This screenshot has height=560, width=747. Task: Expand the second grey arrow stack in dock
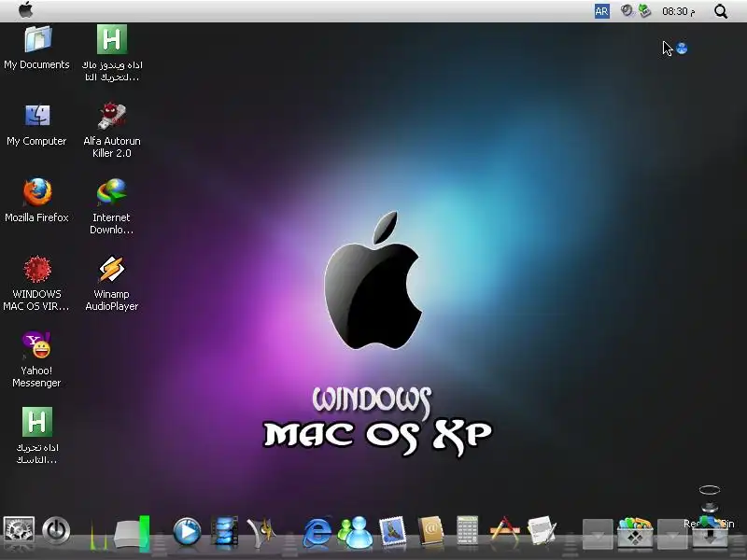671,534
